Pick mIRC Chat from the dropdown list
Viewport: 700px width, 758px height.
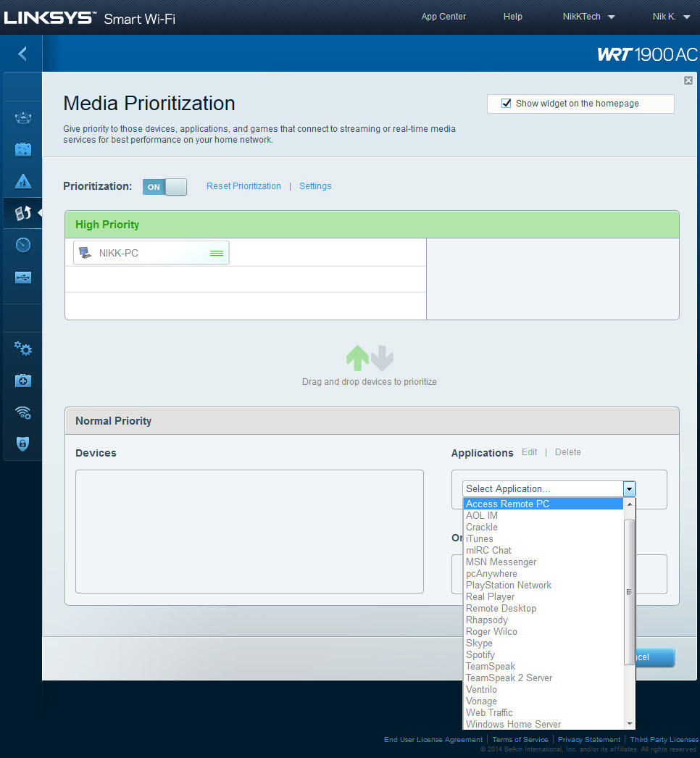(x=543, y=550)
